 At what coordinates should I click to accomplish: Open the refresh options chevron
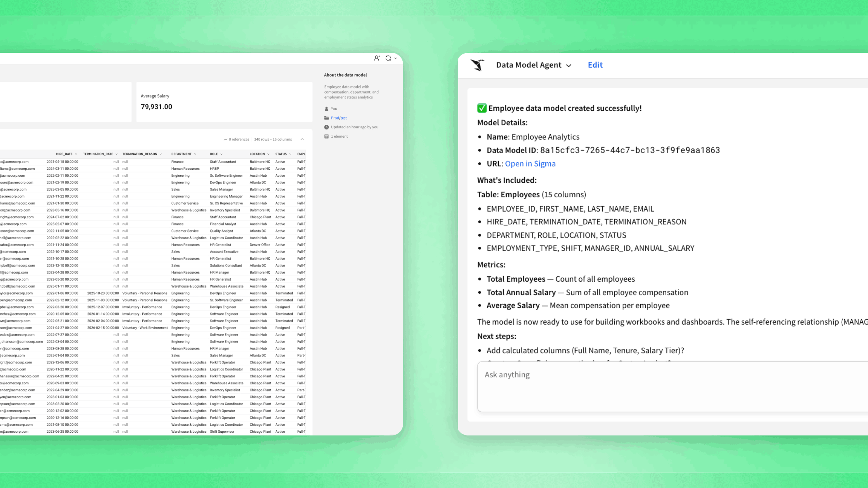click(396, 58)
